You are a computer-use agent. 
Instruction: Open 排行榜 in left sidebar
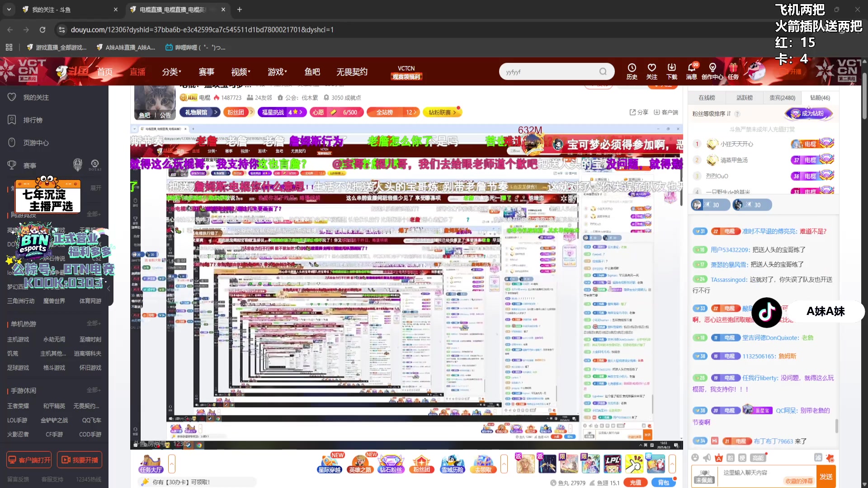point(33,120)
